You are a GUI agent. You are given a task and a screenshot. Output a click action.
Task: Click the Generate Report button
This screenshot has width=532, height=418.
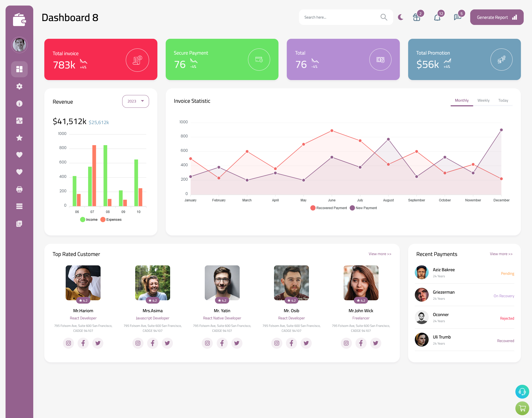(x=496, y=17)
